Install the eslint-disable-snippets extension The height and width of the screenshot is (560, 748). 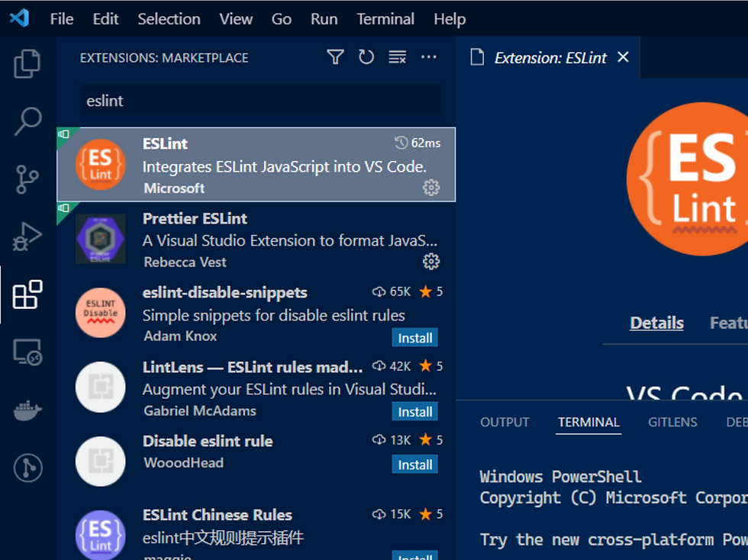(414, 338)
